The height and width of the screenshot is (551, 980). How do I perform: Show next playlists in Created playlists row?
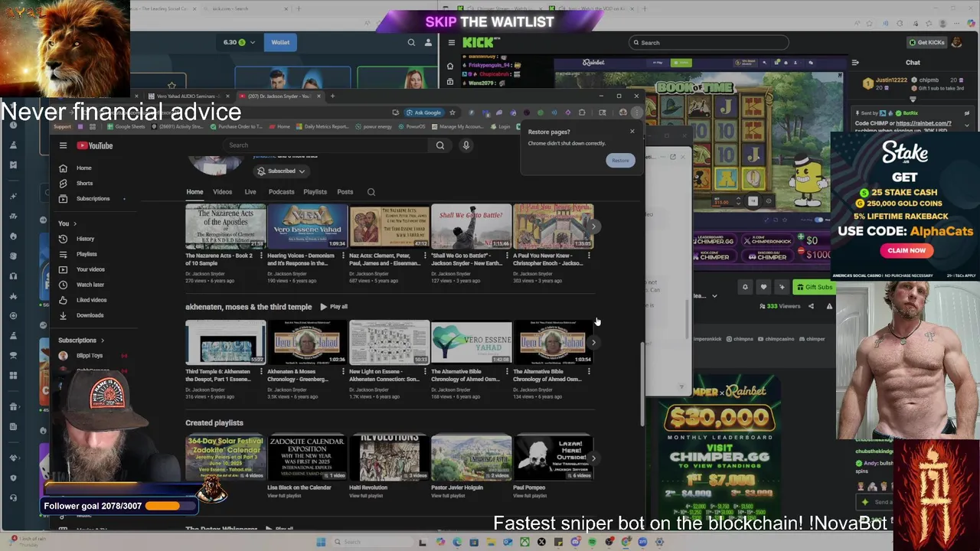tap(593, 458)
